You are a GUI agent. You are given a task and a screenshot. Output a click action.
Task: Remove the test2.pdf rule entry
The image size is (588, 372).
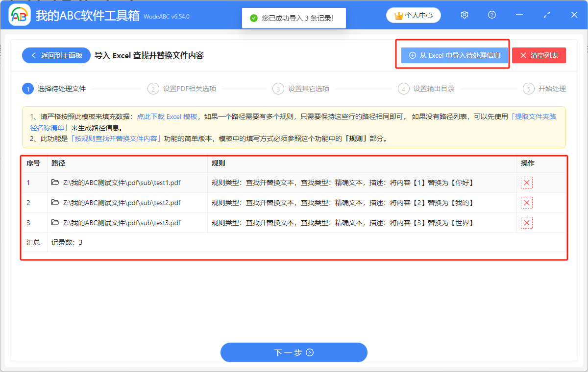[527, 203]
